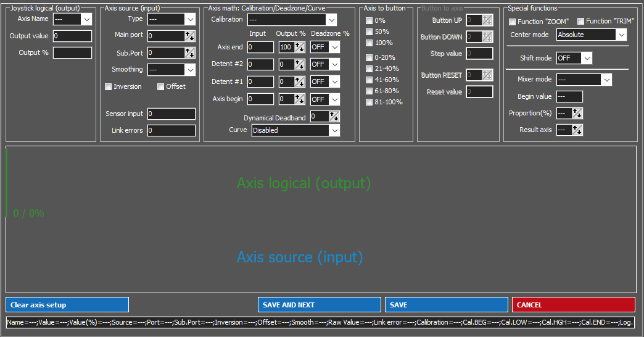
Task: Click the axis status text bar
Action: [320, 323]
